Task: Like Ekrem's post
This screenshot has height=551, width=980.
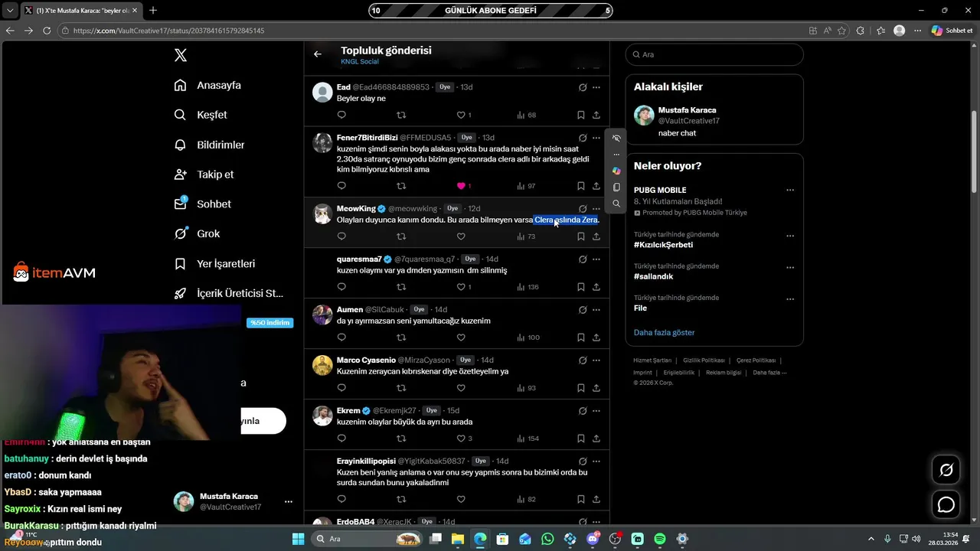Action: [x=461, y=439]
